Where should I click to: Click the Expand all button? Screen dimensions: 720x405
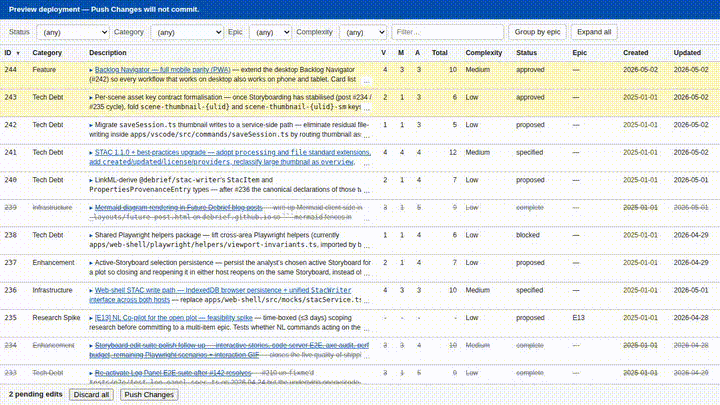pyautogui.click(x=594, y=32)
